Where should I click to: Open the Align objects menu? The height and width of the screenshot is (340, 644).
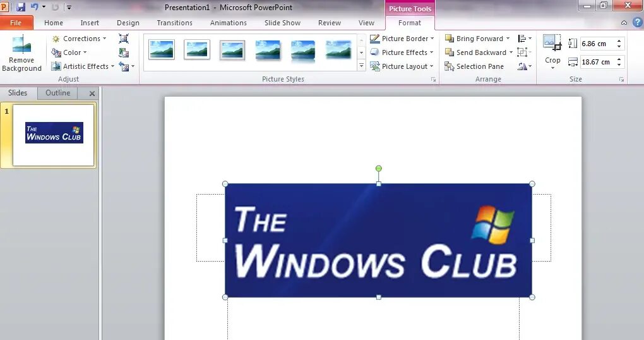point(525,39)
